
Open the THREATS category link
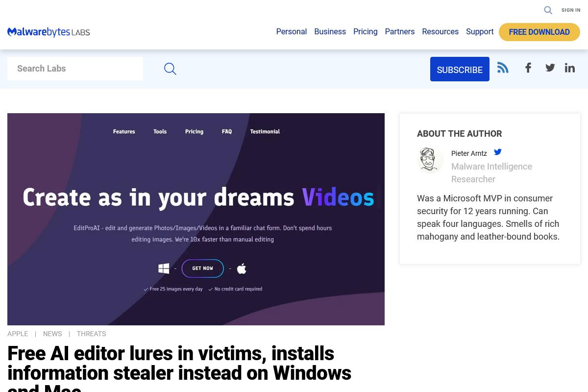tap(91, 334)
